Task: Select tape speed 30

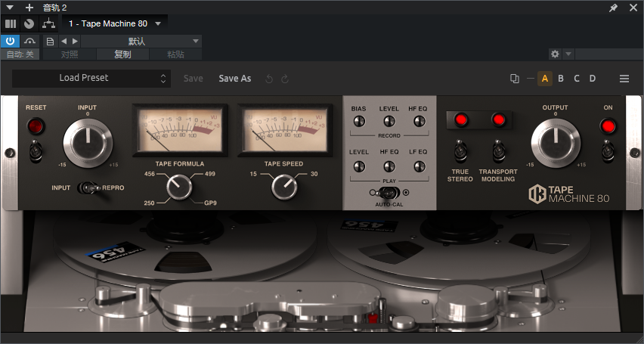Action: [x=314, y=174]
